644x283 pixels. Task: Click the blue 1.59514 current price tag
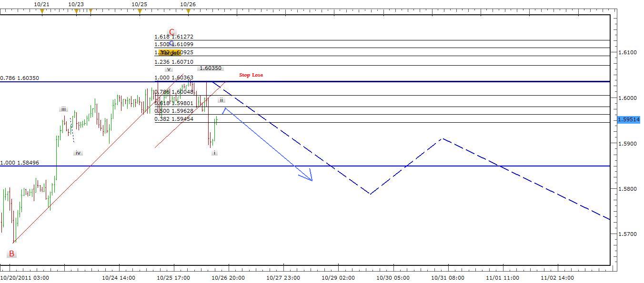(x=629, y=120)
